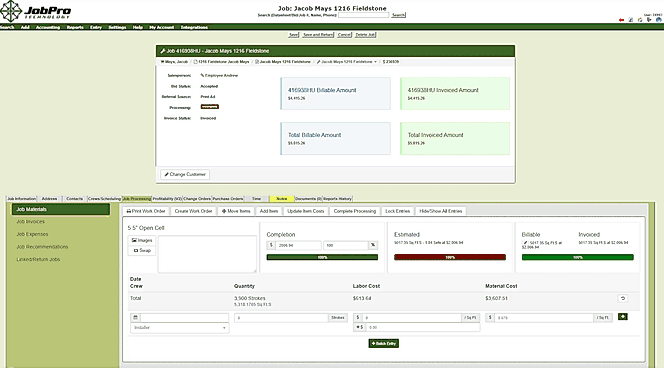
Task: Switch to the Job Processing tab
Action: [137, 199]
